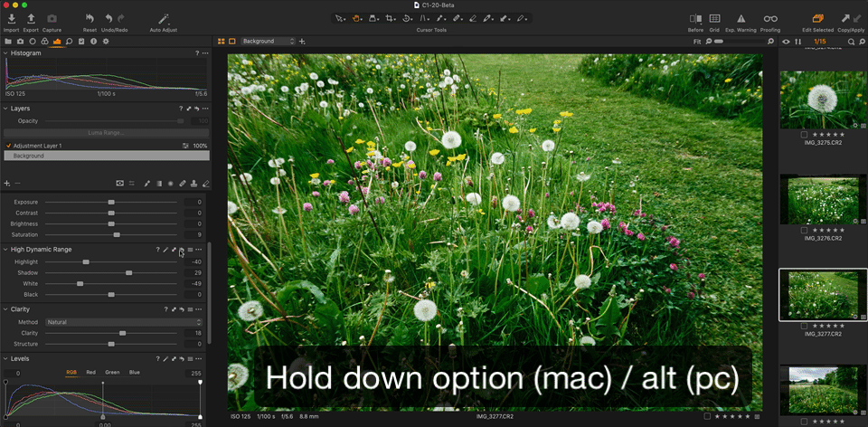Switch to the Exposure tool tab
This screenshot has width=868, height=427.
point(56,42)
